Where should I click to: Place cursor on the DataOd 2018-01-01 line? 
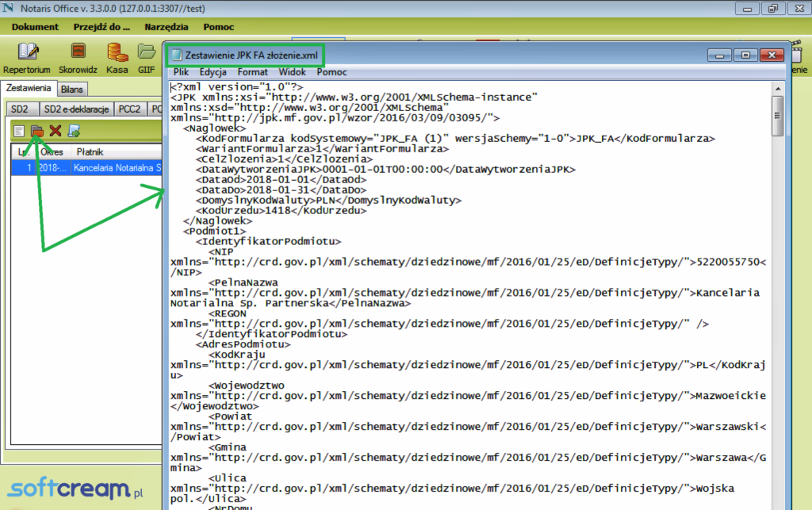point(282,180)
